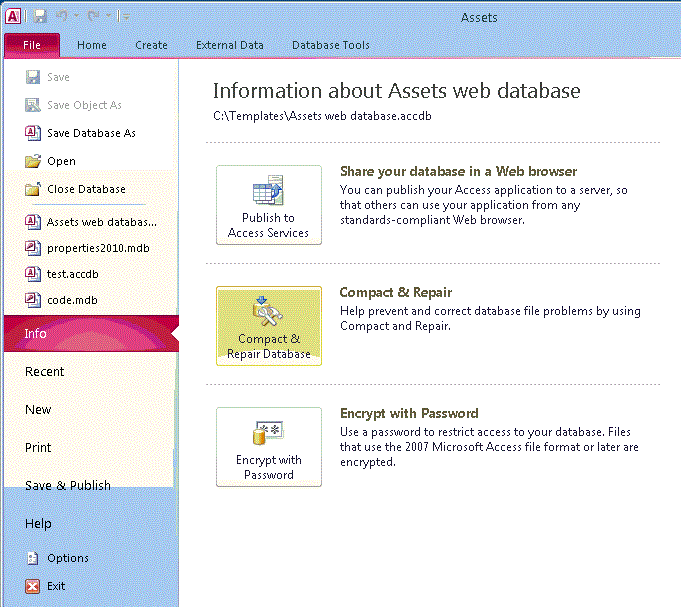Click heading Share your database in a Web browser
Screen dimensions: 681x607
pos(458,172)
